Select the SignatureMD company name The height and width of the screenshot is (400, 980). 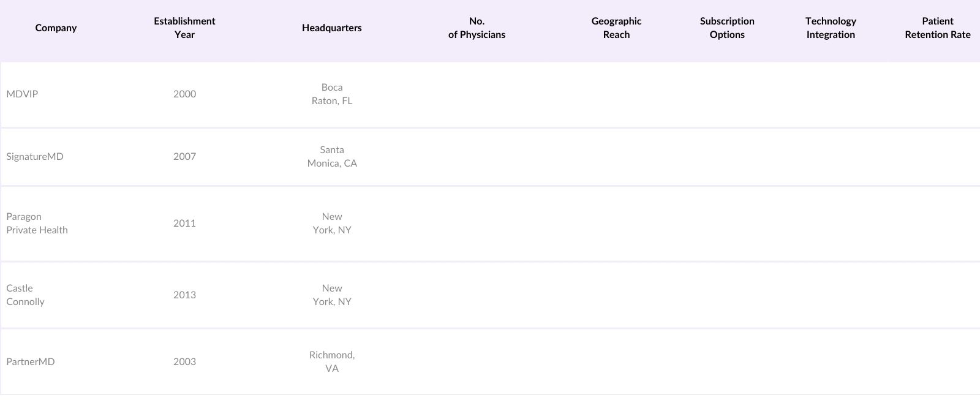[35, 157]
